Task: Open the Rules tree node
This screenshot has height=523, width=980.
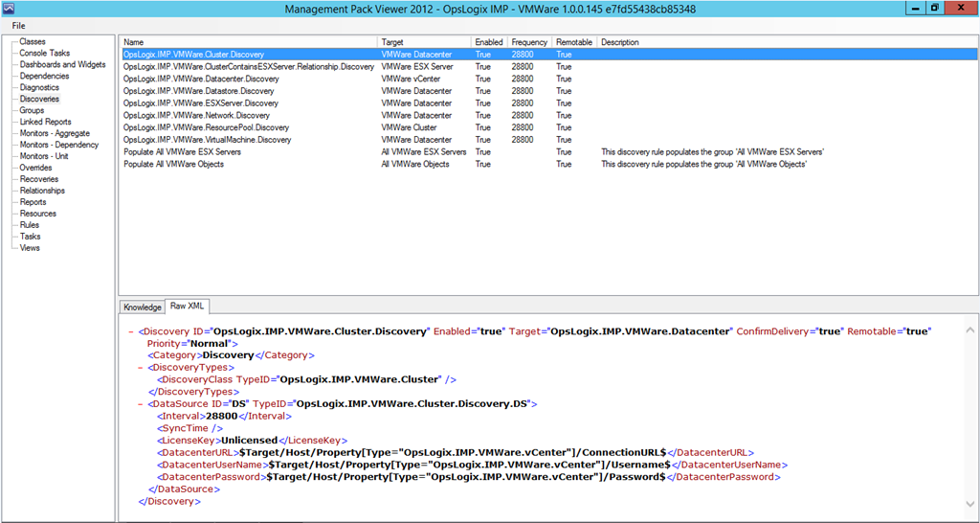Action: click(x=30, y=225)
